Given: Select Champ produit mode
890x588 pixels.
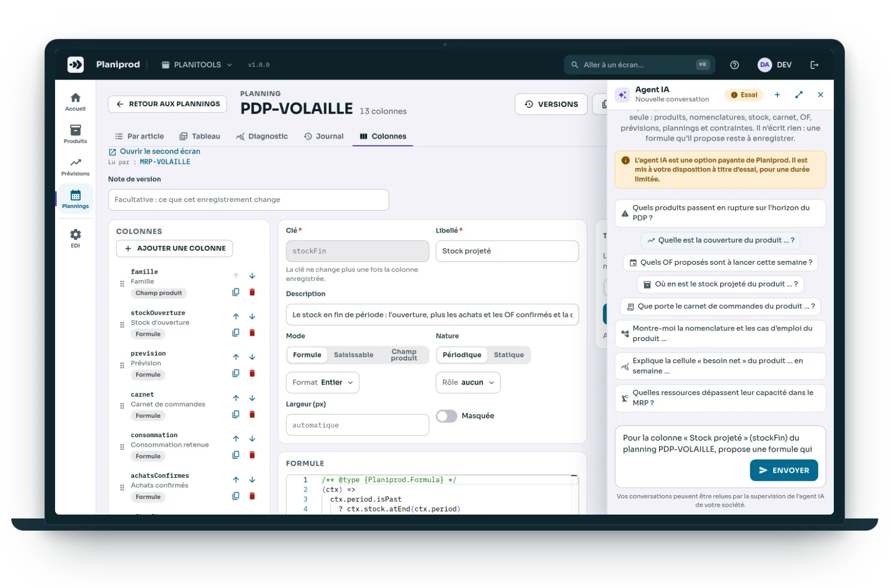Looking at the screenshot, I should pos(404,355).
